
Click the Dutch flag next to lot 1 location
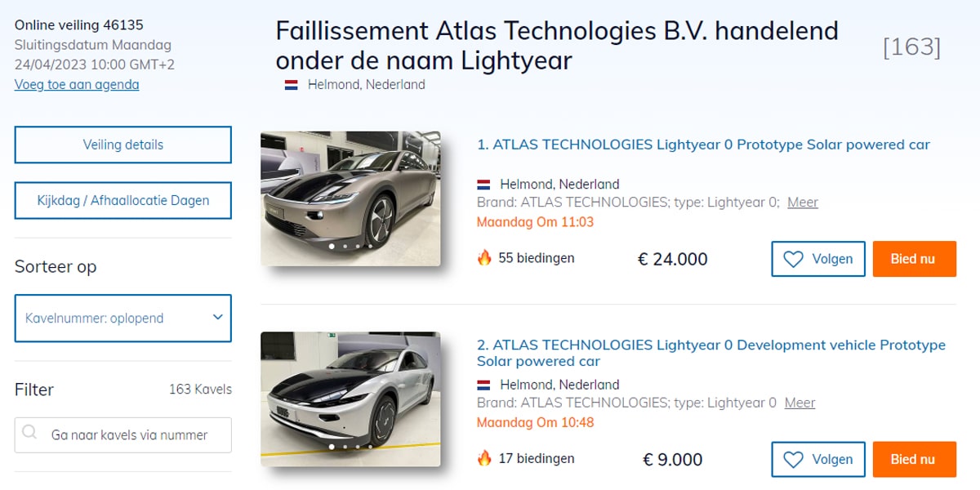coord(483,185)
